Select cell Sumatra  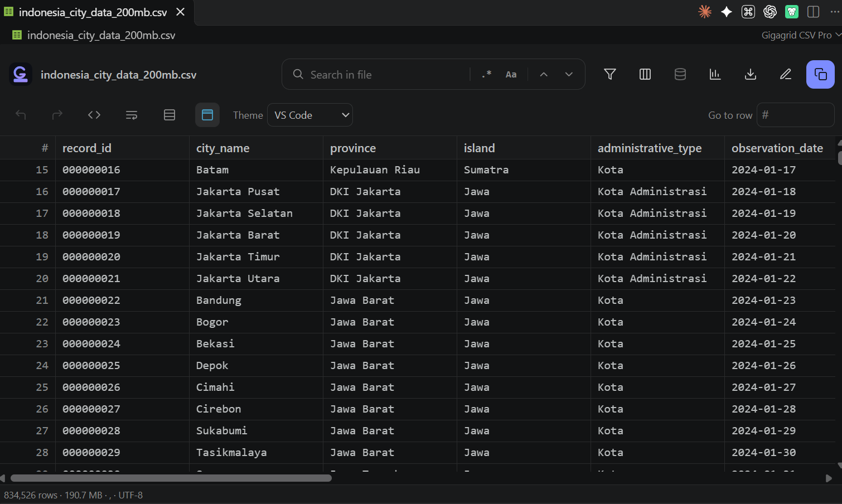point(524,169)
